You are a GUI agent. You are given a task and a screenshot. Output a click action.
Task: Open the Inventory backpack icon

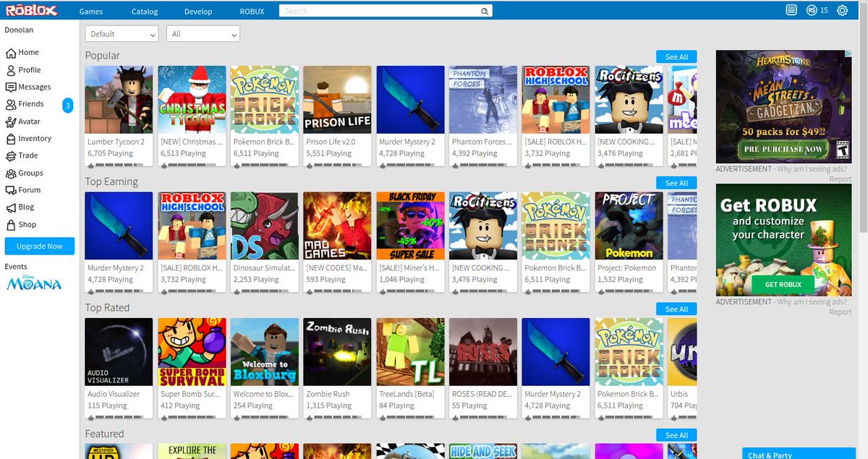(11, 139)
